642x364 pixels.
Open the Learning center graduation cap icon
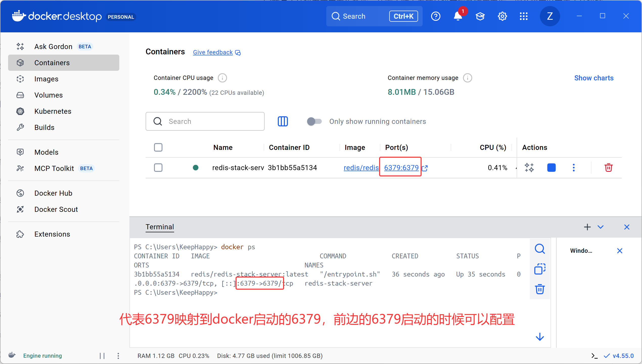[x=480, y=16]
